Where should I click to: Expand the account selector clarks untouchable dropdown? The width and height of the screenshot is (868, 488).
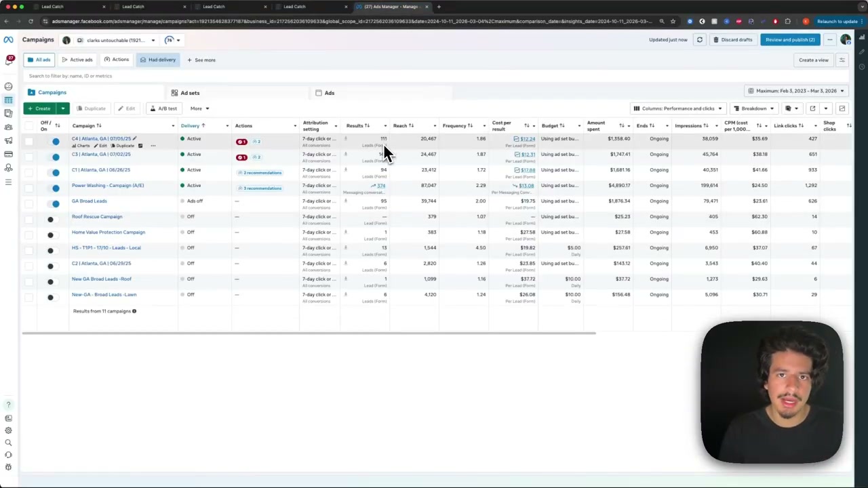pos(115,40)
